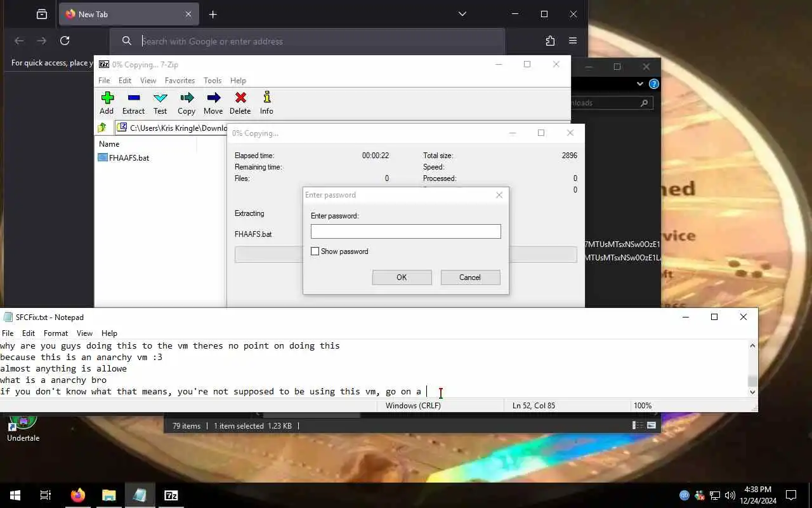This screenshot has height=508, width=812.
Task: Open Task View on the taskbar
Action: point(46,495)
